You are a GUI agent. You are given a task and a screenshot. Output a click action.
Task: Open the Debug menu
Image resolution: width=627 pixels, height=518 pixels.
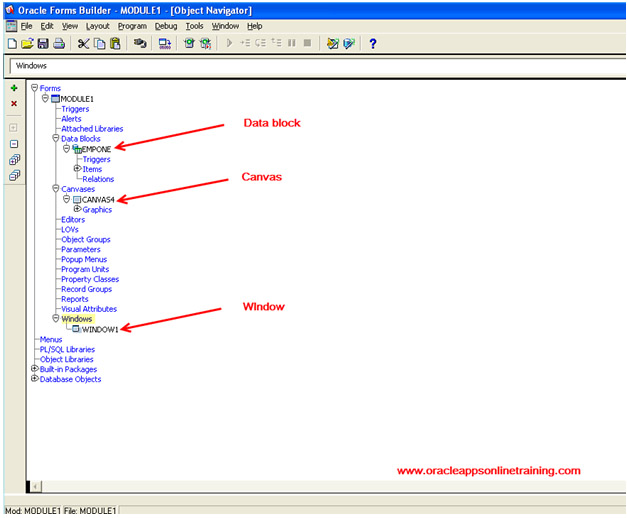166,26
